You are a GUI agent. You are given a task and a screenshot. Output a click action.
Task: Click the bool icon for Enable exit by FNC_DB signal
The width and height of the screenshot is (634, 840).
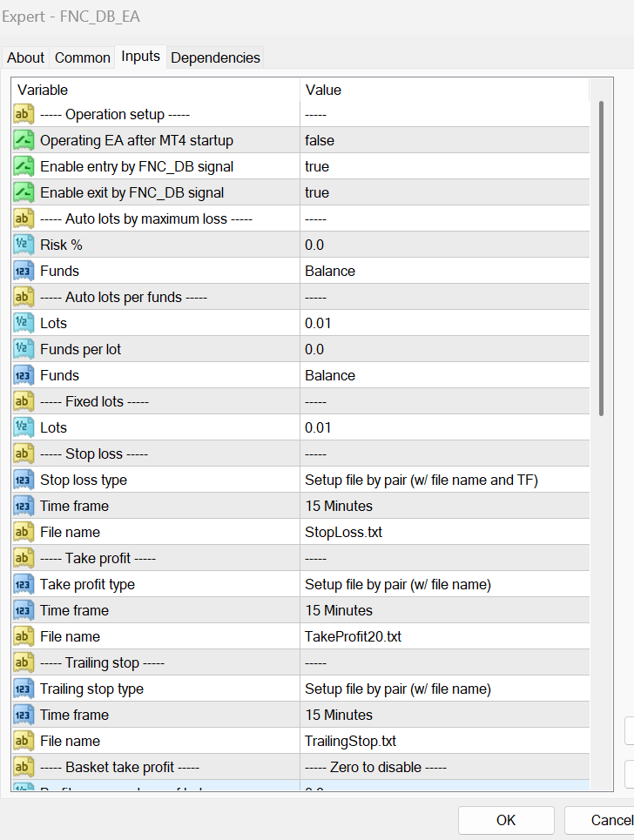coord(23,193)
